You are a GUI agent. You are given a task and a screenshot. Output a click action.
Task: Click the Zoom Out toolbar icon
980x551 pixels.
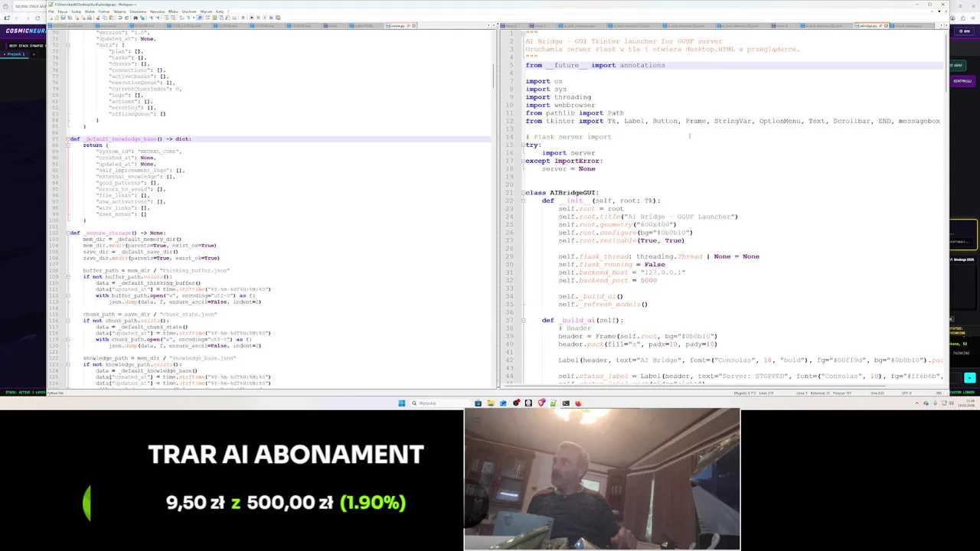point(158,18)
